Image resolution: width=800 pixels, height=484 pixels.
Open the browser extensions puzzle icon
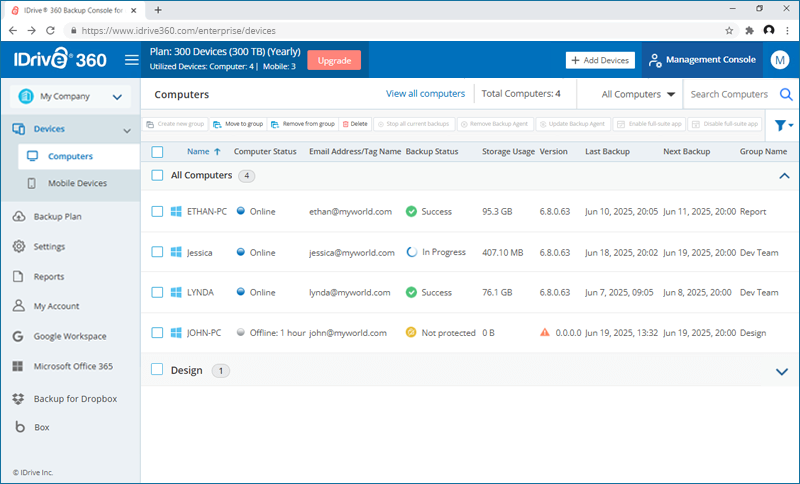point(749,31)
